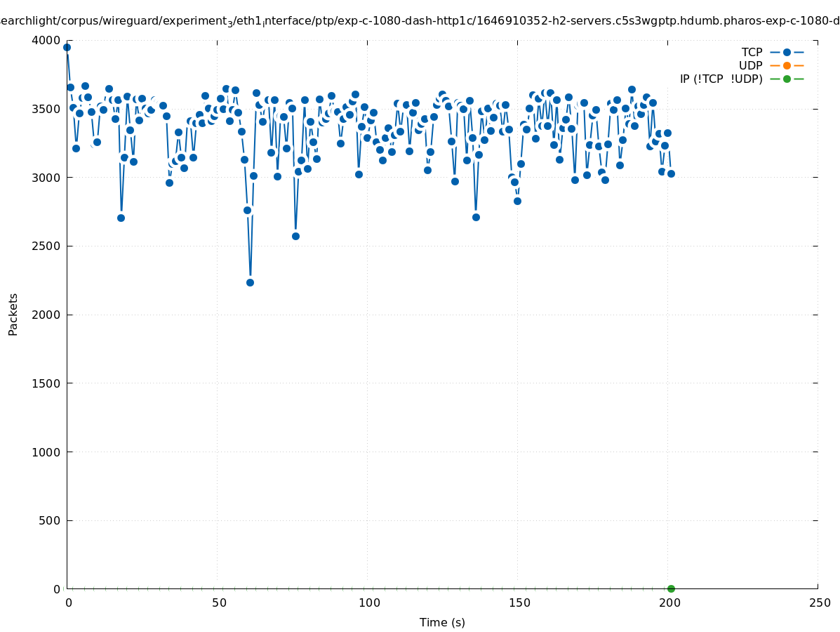Click the 50 x-axis tick label
The height and width of the screenshot is (632, 840).
(219, 603)
